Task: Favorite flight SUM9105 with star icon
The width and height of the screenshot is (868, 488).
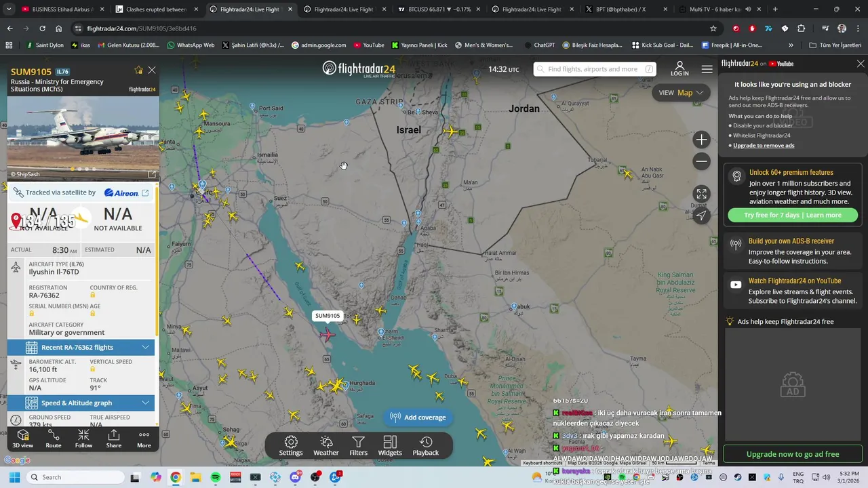Action: click(139, 70)
